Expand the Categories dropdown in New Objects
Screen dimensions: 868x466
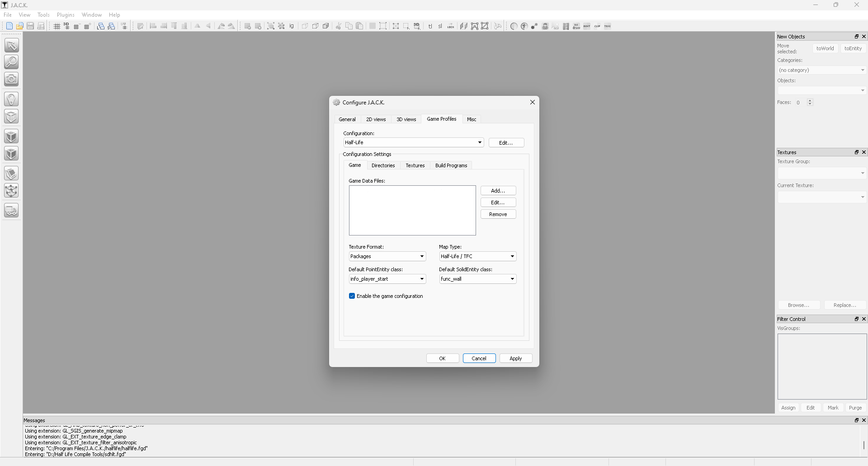click(x=821, y=70)
